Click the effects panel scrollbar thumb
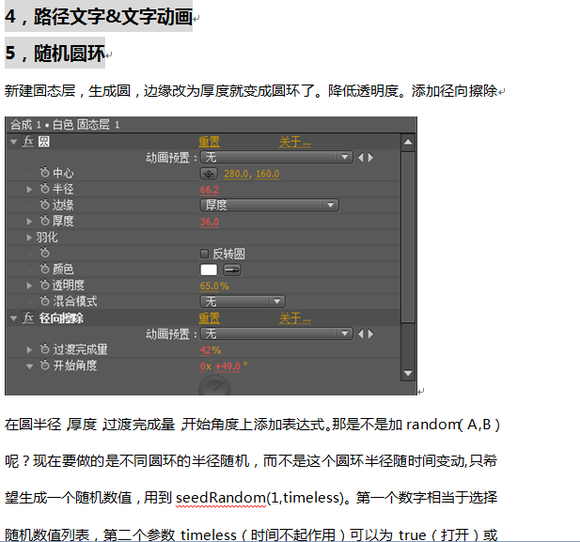This screenshot has width=580, height=542. [408, 237]
